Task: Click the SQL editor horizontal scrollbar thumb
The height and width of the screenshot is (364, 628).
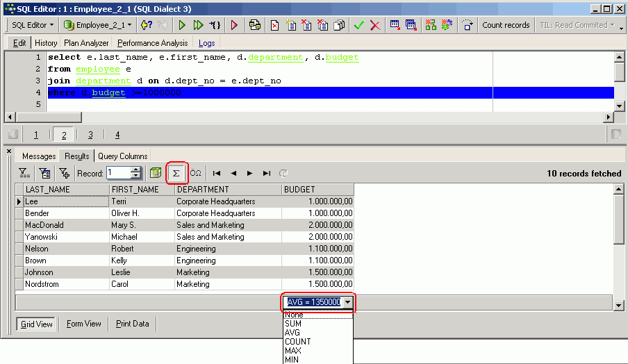Action: 49,117
